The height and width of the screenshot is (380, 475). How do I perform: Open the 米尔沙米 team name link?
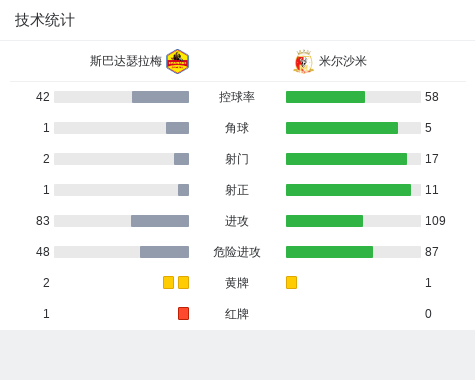[x=343, y=61]
